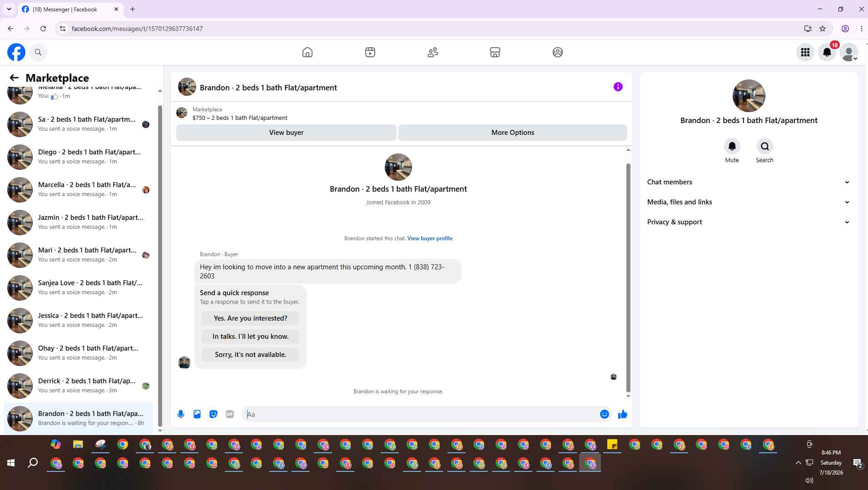Start a voice clip with microphone icon

tap(181, 414)
